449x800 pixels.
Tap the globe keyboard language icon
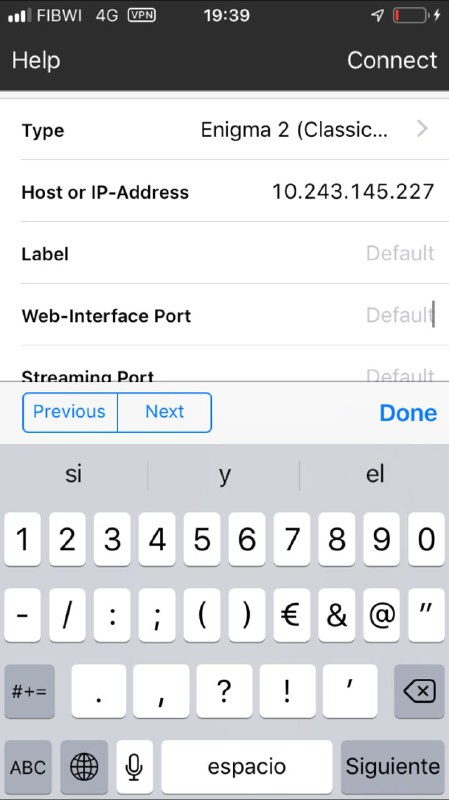84,766
